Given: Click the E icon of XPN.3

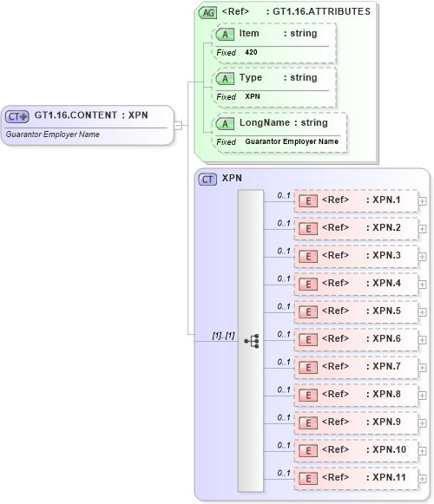Looking at the screenshot, I should (308, 257).
